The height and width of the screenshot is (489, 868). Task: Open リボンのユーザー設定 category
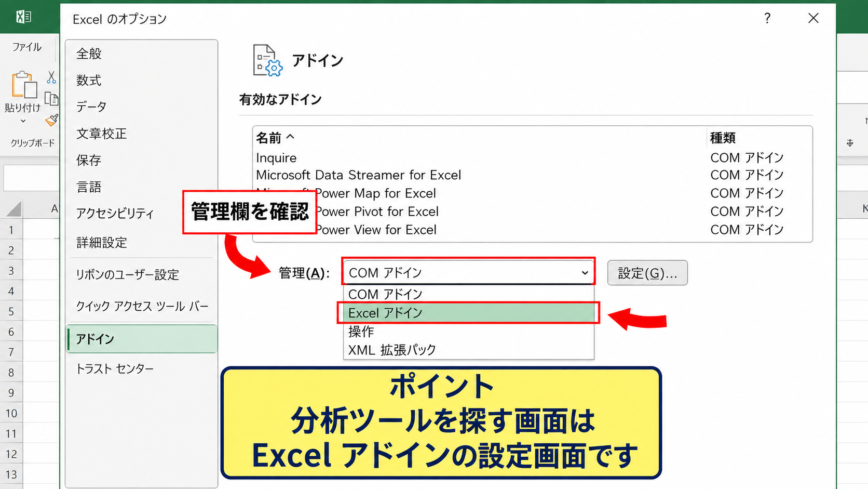click(x=141, y=274)
